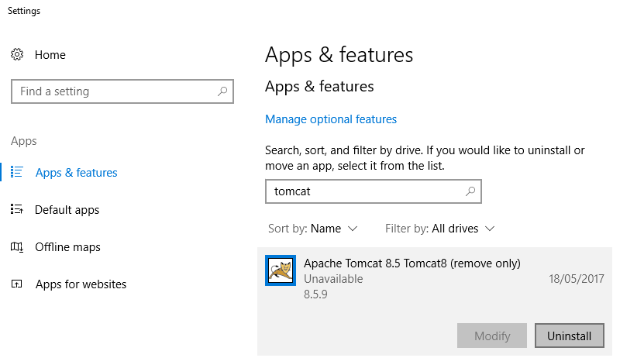Open Home settings page
This screenshot has width=644, height=358.
tap(50, 54)
